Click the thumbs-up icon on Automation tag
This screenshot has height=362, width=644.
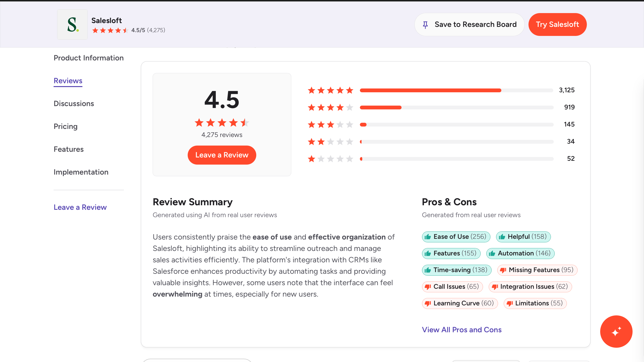tap(492, 253)
